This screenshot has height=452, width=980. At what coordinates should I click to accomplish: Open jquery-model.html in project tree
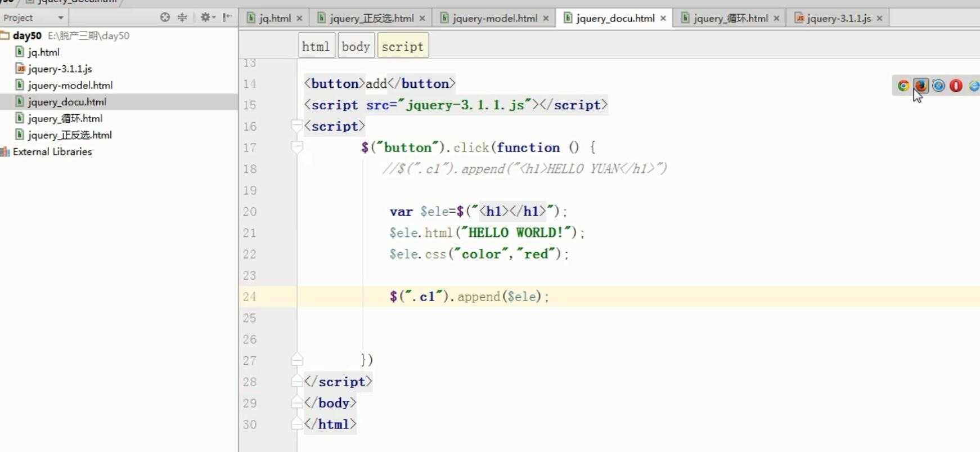pyautogui.click(x=70, y=86)
